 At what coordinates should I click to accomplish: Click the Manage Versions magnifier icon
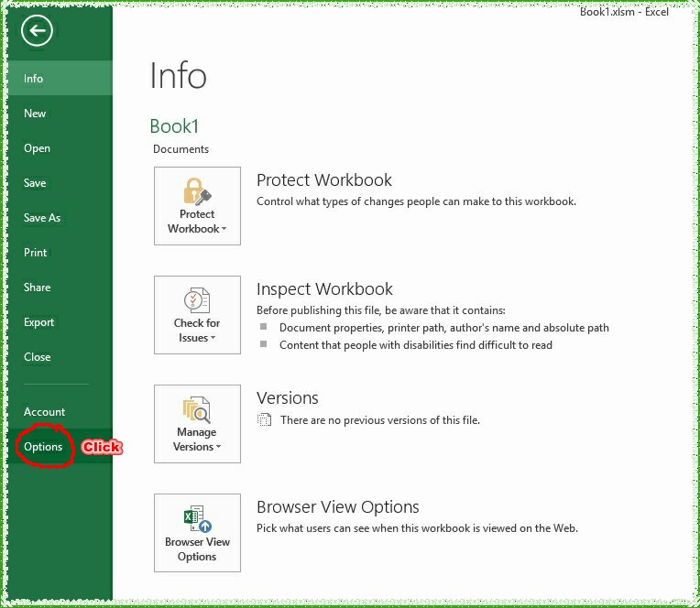click(x=197, y=409)
